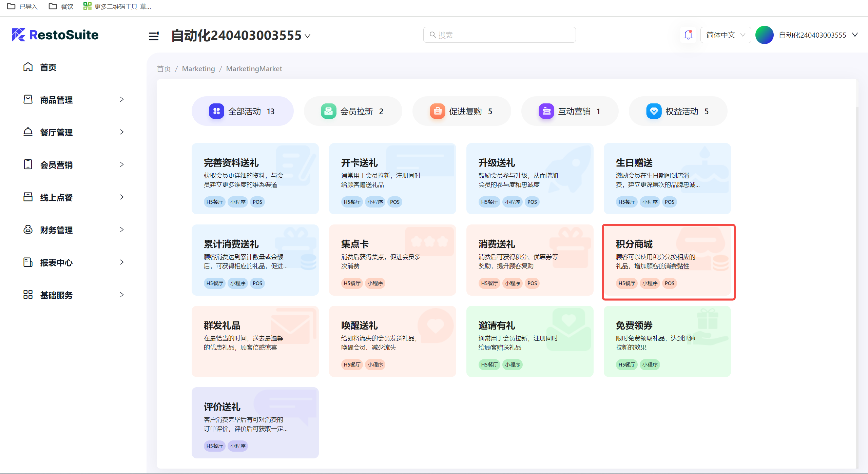
Task: Open the 累计消费送礼 activity card
Action: (x=255, y=260)
